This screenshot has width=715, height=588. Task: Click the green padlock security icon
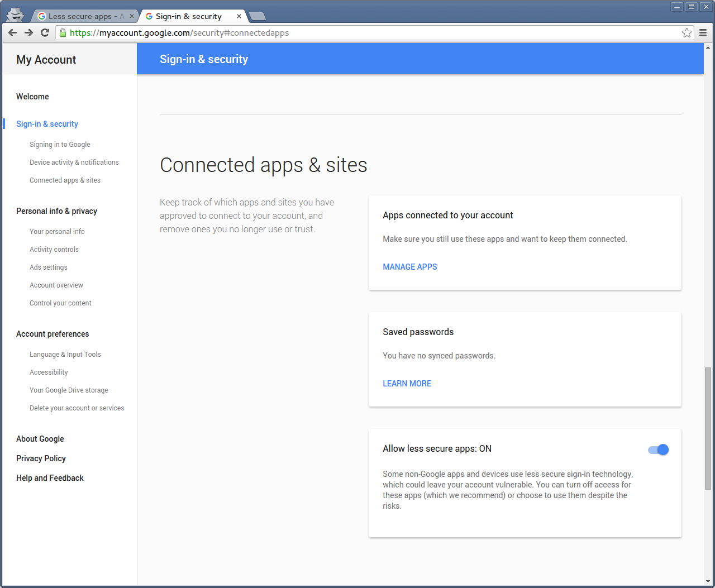pyautogui.click(x=63, y=33)
